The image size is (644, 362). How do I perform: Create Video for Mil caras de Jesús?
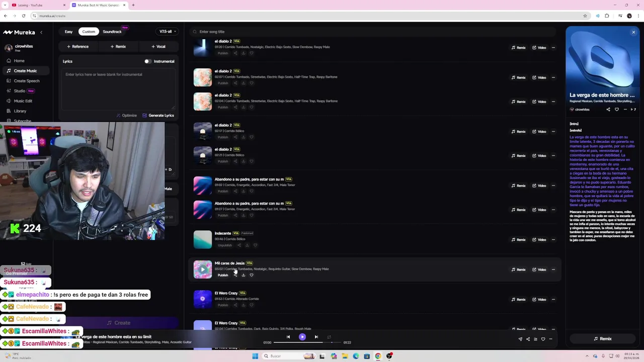[539, 269]
